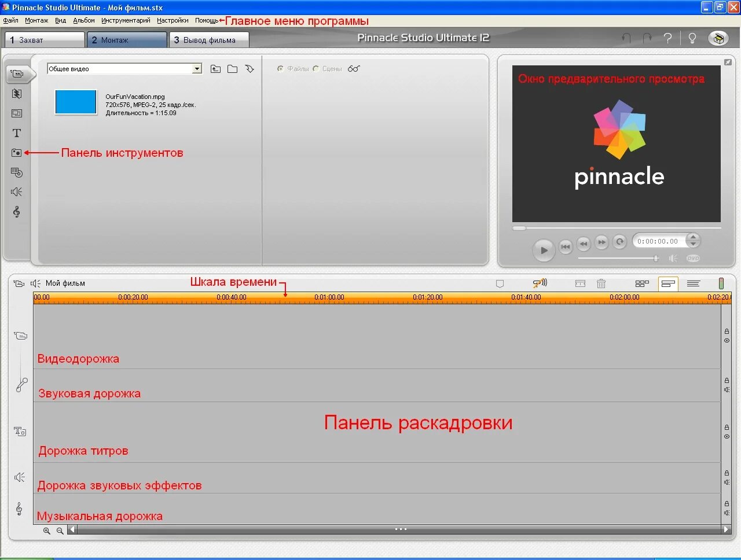Select the OurFunVacation.mpg video thumbnail
The width and height of the screenshot is (741, 560).
click(76, 102)
